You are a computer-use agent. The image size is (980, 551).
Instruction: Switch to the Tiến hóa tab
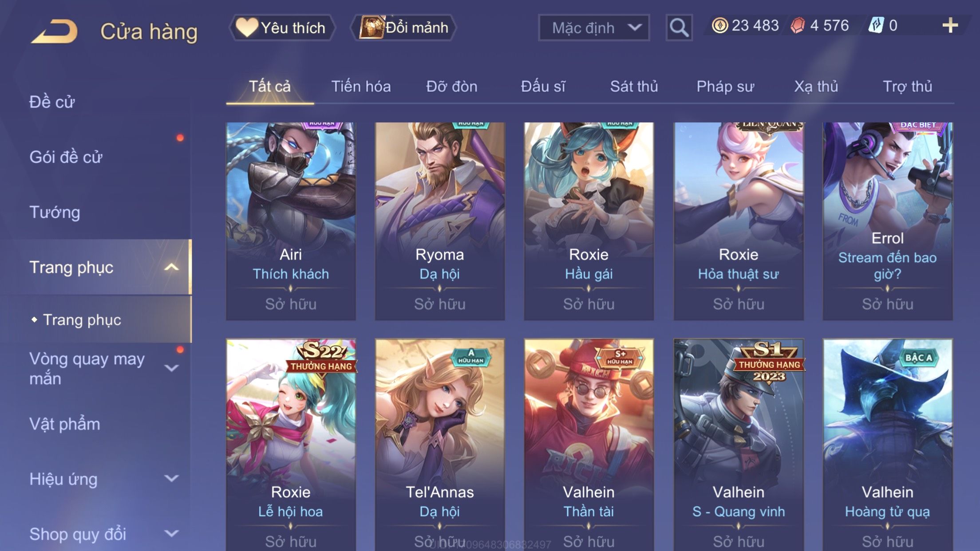click(361, 87)
